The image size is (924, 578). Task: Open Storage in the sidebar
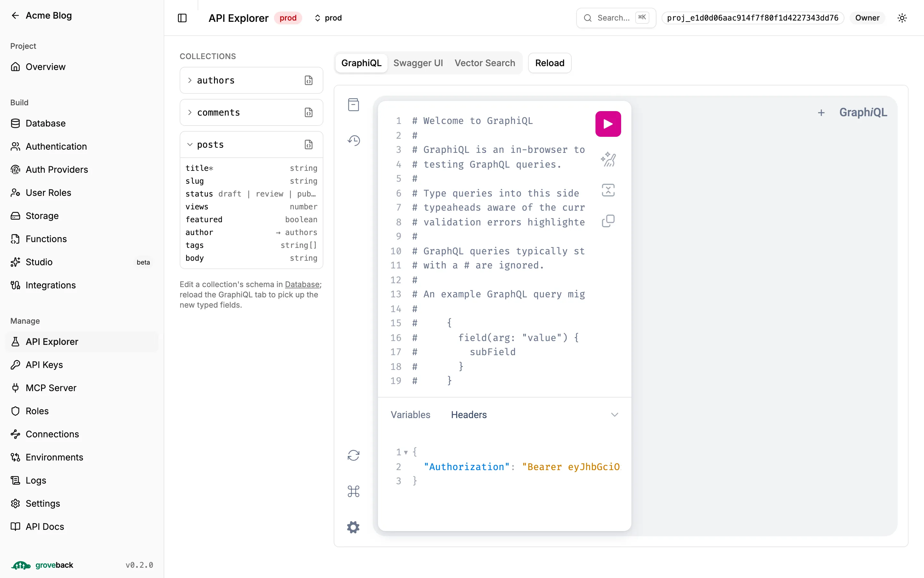click(82, 216)
